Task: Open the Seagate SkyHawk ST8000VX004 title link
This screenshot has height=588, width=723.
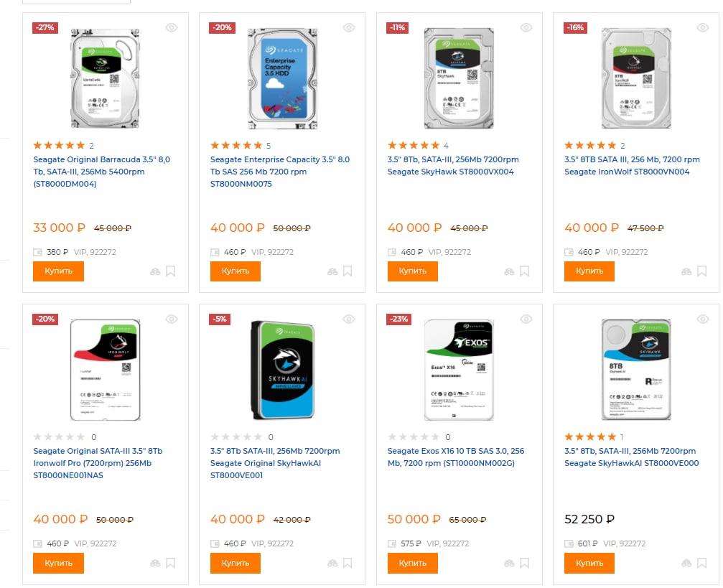Action: click(x=452, y=166)
